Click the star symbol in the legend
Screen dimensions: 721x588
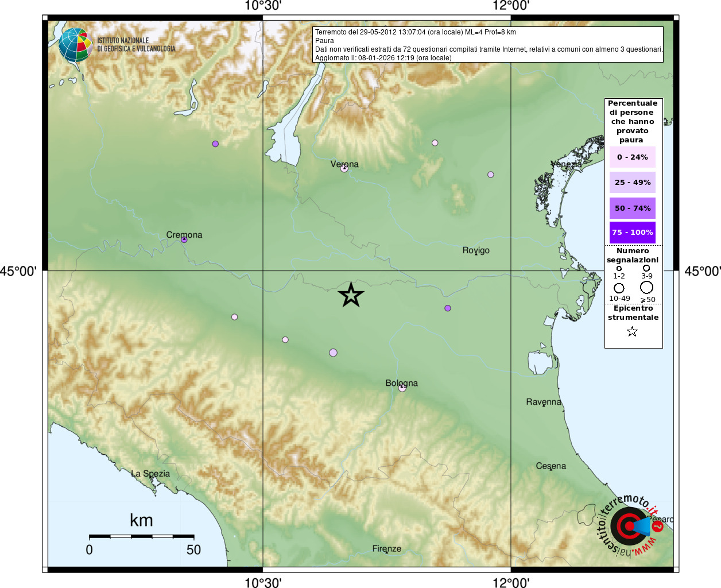click(632, 331)
